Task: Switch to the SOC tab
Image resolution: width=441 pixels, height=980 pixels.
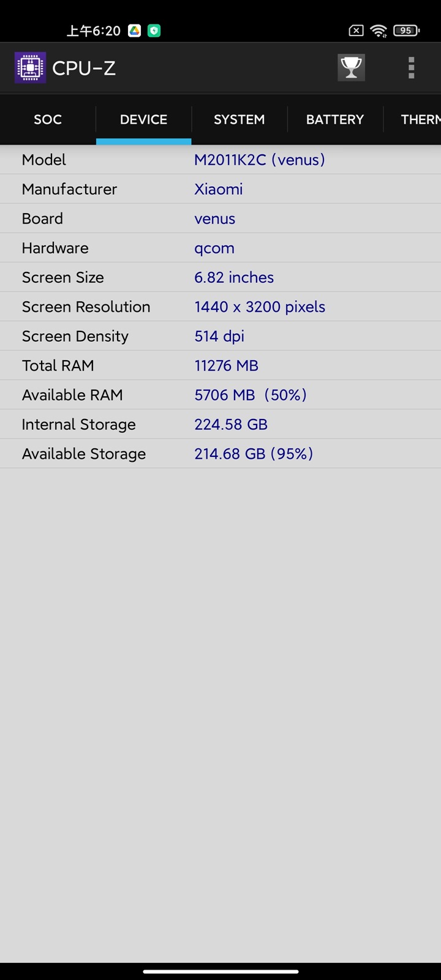Action: pos(48,119)
